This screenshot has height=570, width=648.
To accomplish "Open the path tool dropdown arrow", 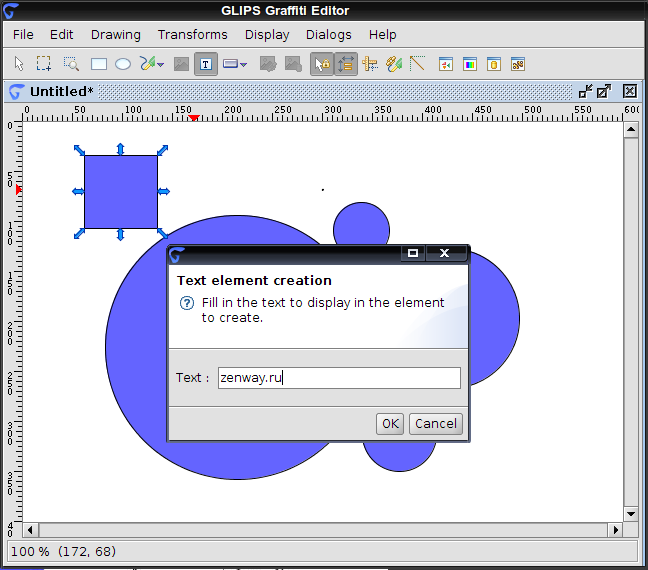I will coord(160,65).
